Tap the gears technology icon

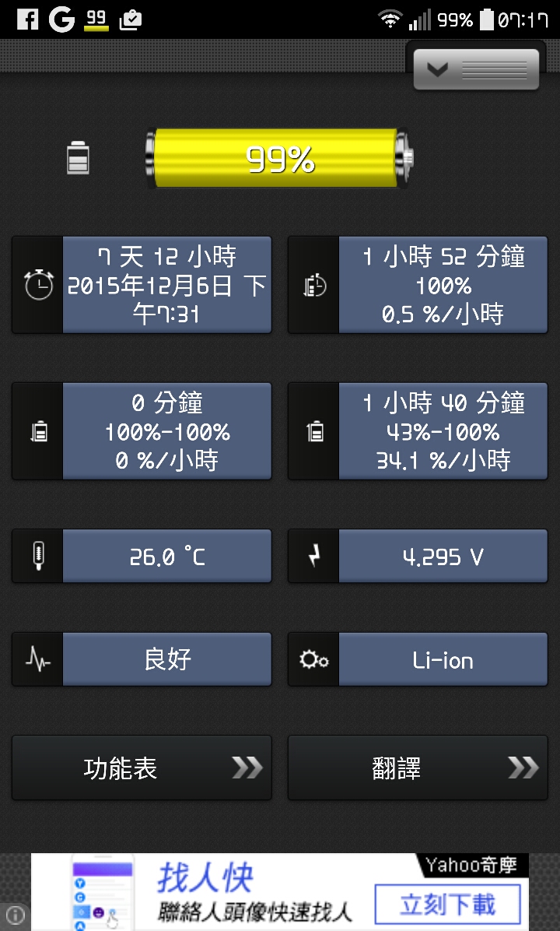[314, 659]
